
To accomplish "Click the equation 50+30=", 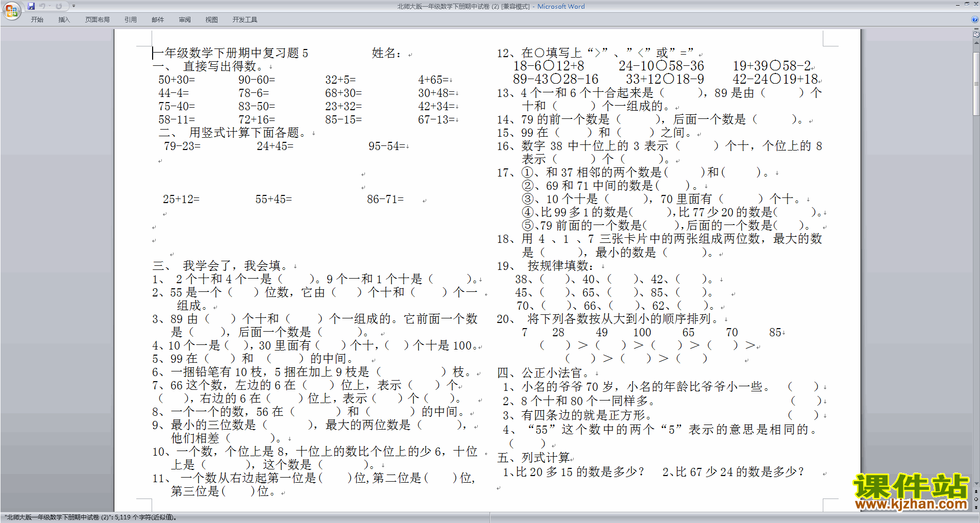I will (177, 80).
